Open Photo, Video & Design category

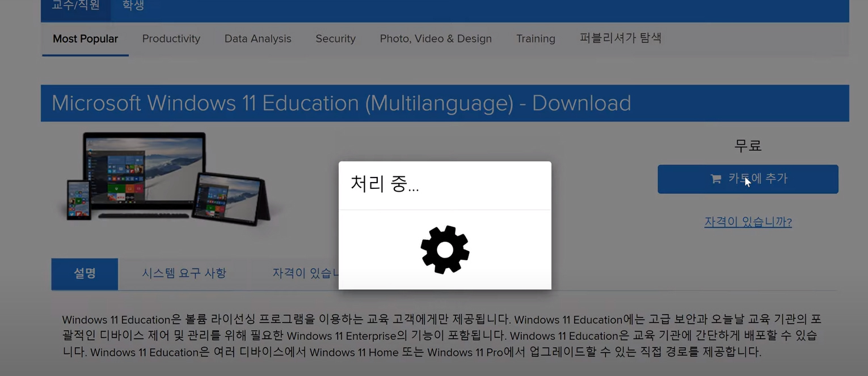436,39
